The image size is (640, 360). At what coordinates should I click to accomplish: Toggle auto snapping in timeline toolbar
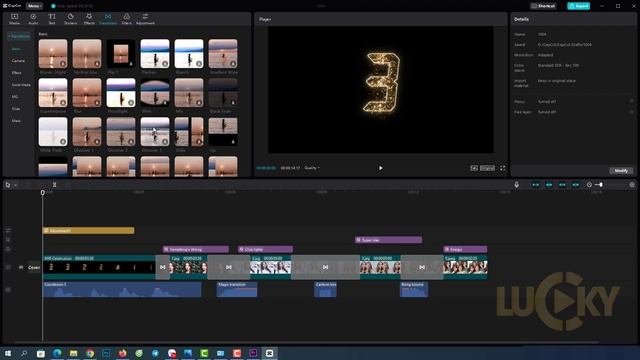[x=549, y=185]
